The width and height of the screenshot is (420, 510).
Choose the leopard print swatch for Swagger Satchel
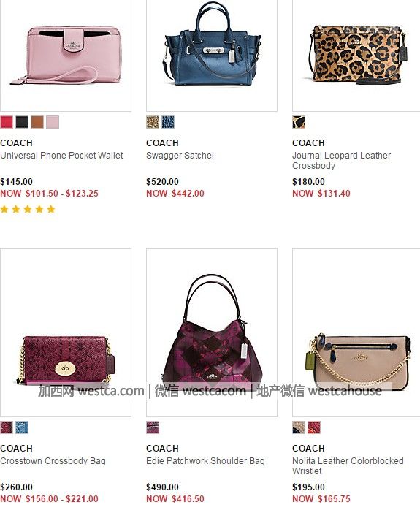point(153,122)
